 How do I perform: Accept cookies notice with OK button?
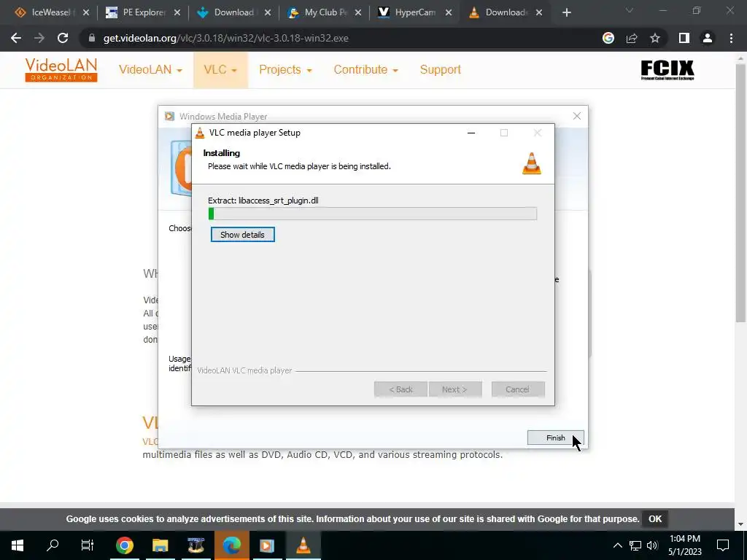pyautogui.click(x=655, y=519)
